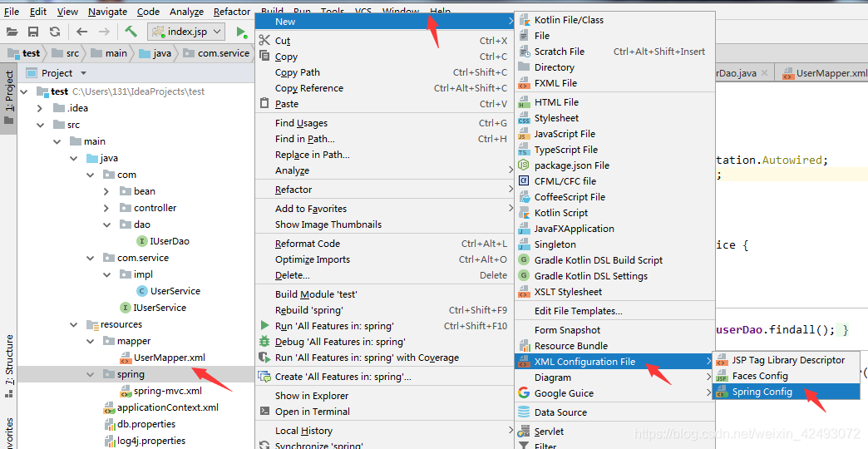
Task: Select IUserService interface in tree
Action: click(x=153, y=308)
